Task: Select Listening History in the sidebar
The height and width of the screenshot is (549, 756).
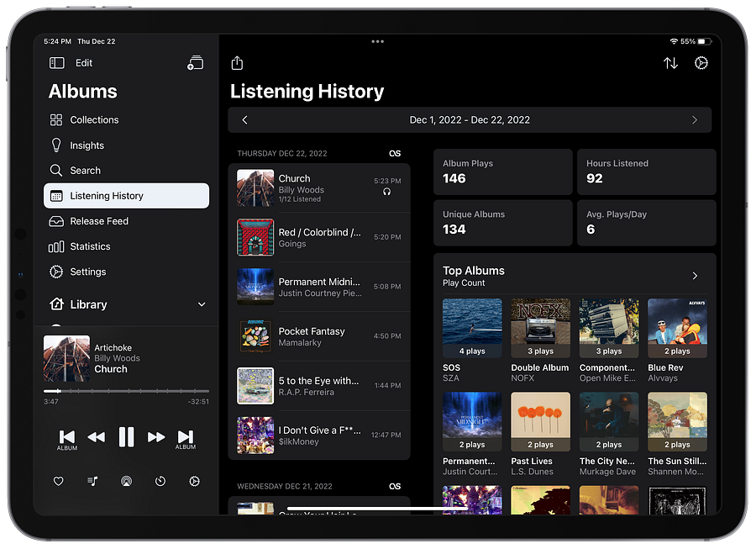Action: [126, 195]
